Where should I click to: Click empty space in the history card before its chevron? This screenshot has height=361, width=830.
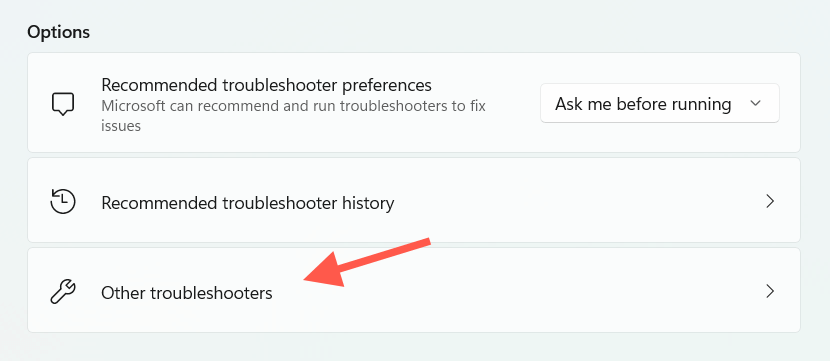click(582, 202)
